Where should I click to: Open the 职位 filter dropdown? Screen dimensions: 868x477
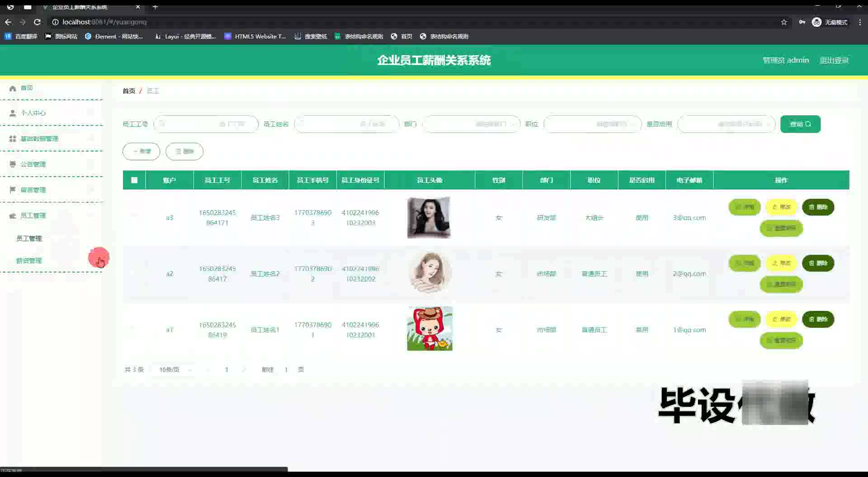[592, 124]
